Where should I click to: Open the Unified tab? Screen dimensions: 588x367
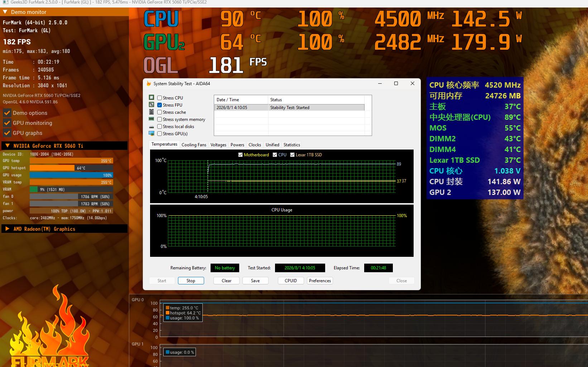273,145
